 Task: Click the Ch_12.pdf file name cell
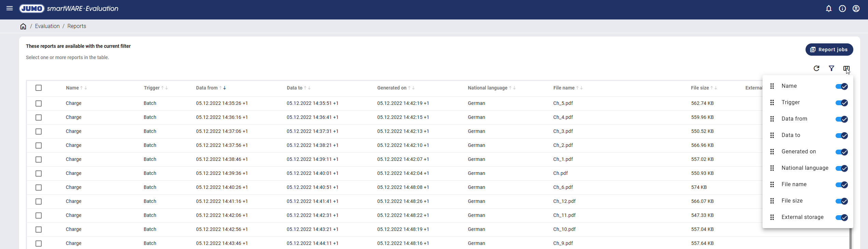564,202
